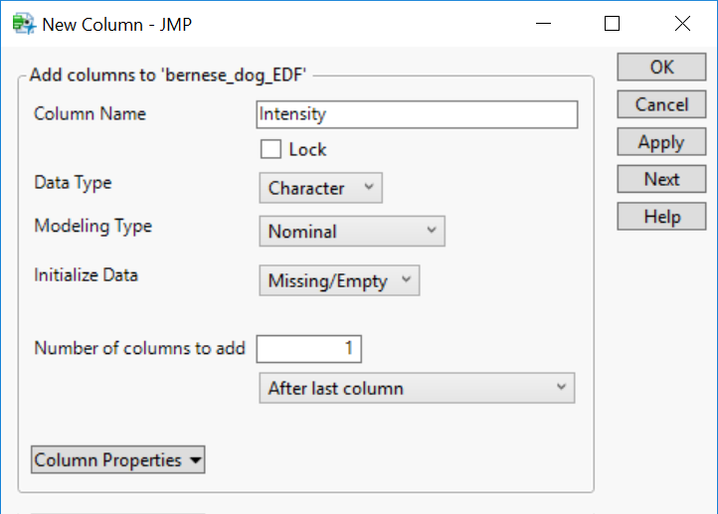This screenshot has height=514, width=718.
Task: Click the Column Name label text
Action: 90,114
